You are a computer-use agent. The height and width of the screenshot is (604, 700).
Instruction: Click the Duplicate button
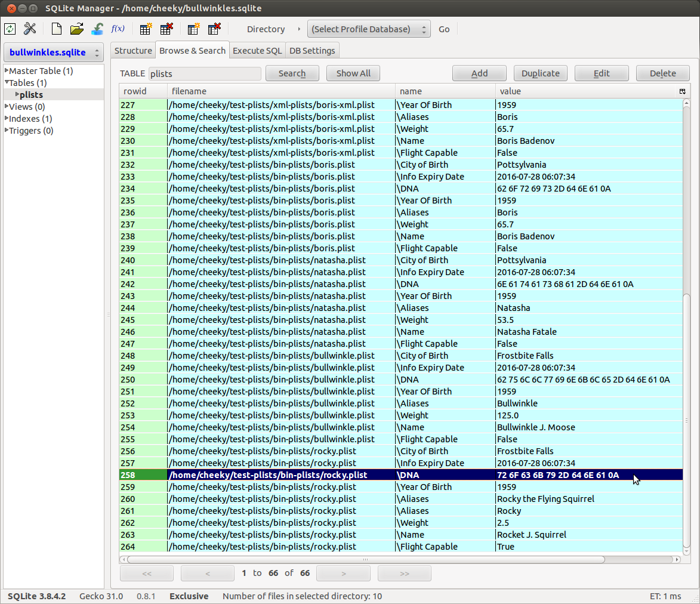click(x=540, y=73)
